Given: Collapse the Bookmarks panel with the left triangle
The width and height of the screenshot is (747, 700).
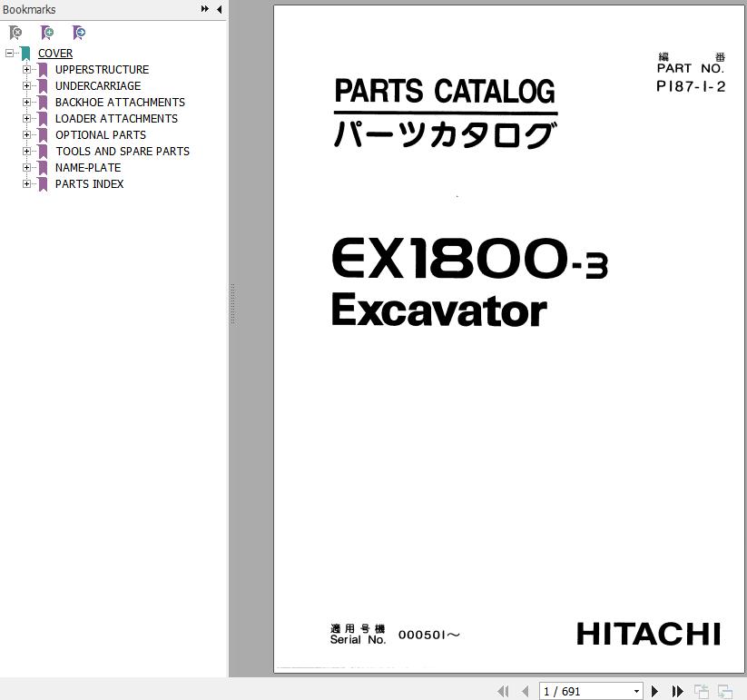Looking at the screenshot, I should tap(219, 9).
